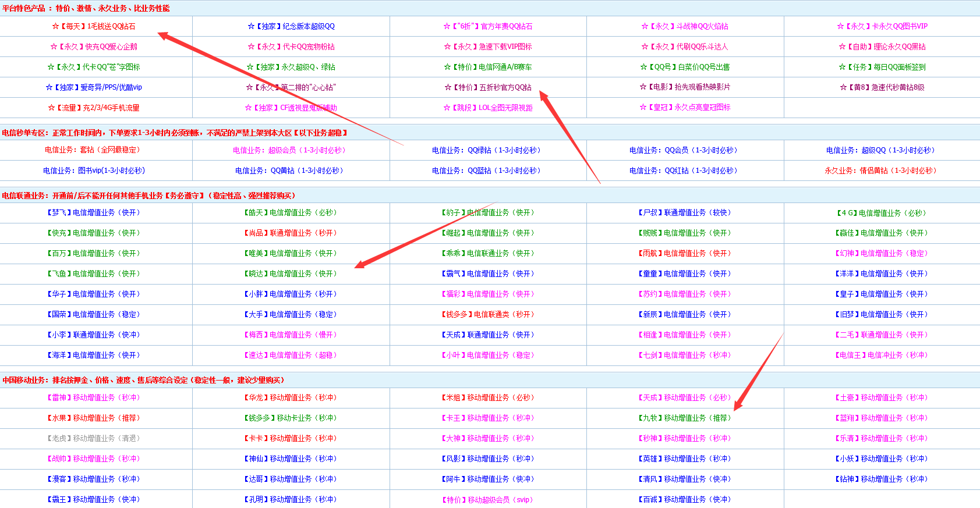Click 【永久】代卡QQ宠物粉钻
980x508 pixels.
coord(291,47)
